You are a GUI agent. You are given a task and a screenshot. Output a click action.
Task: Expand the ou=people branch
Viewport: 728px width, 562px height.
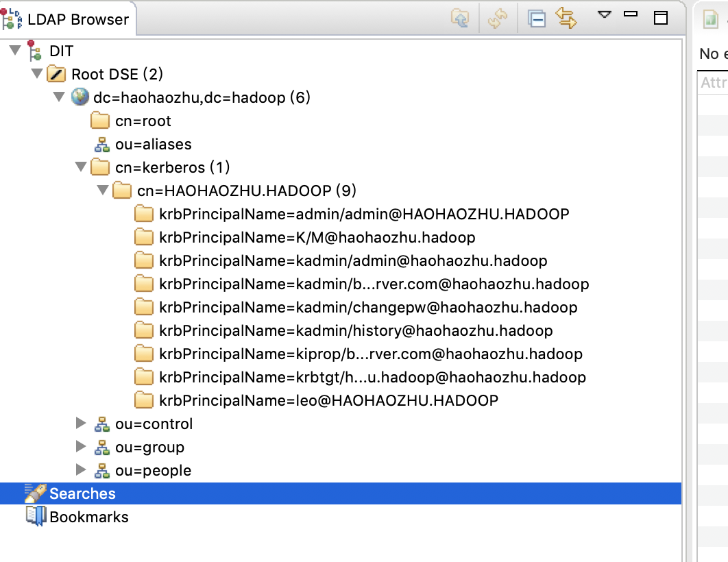[80, 470]
